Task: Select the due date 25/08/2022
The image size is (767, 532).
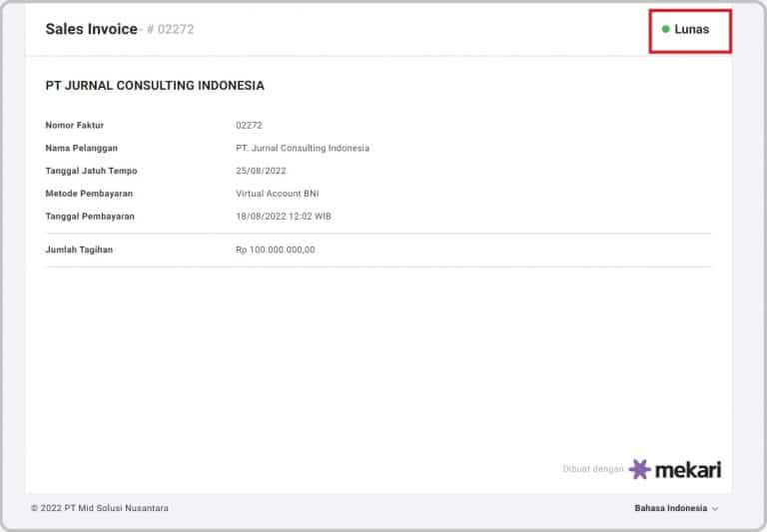Action: (x=261, y=171)
